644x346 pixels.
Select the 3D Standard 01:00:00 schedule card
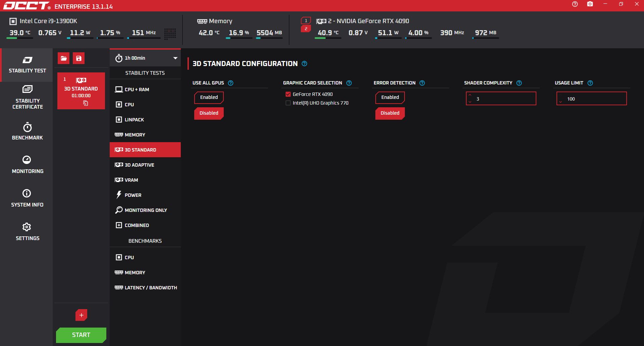(x=81, y=91)
